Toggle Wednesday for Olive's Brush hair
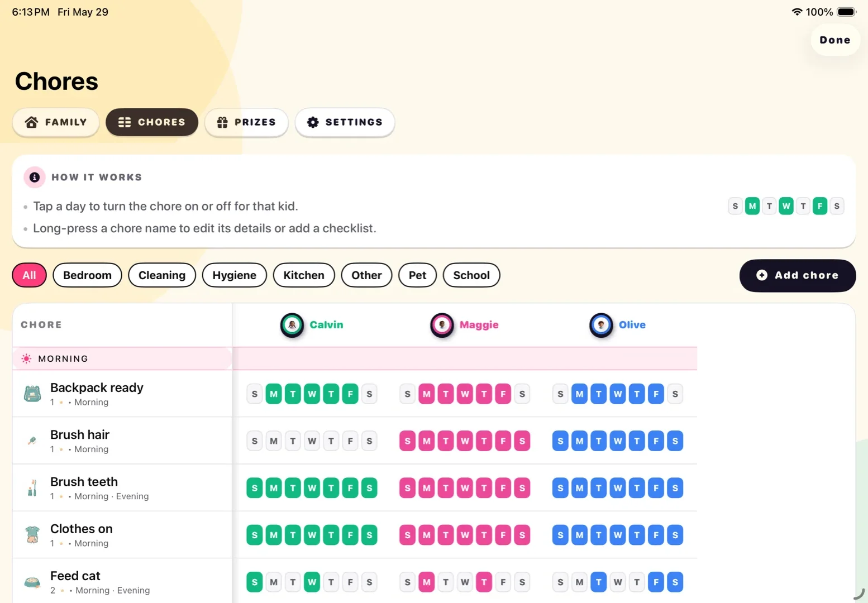 (618, 441)
